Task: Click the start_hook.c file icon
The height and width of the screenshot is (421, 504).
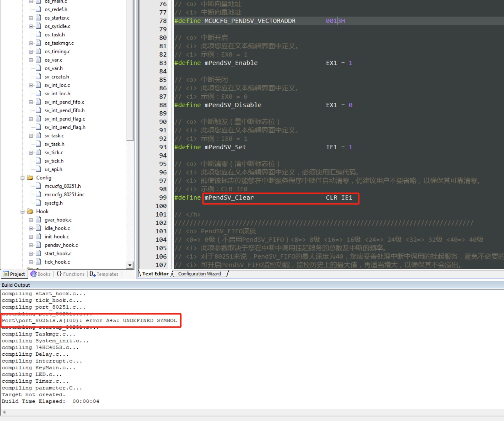Action: click(x=38, y=253)
